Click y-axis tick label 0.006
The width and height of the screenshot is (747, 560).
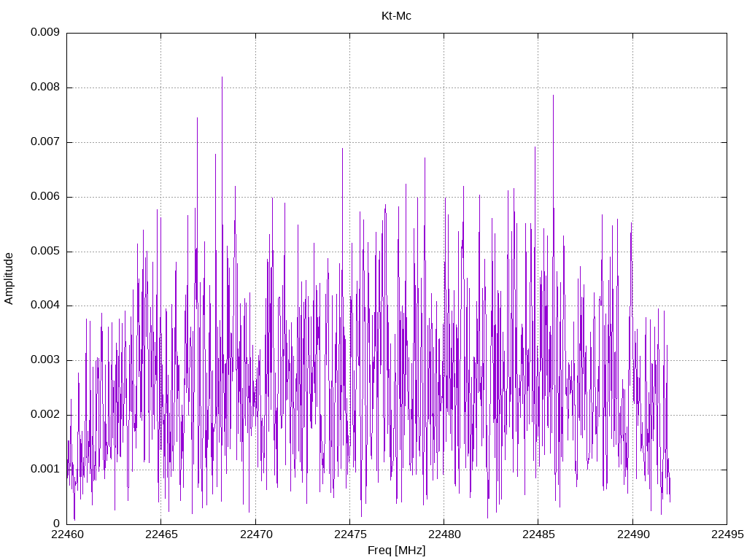tap(45, 197)
